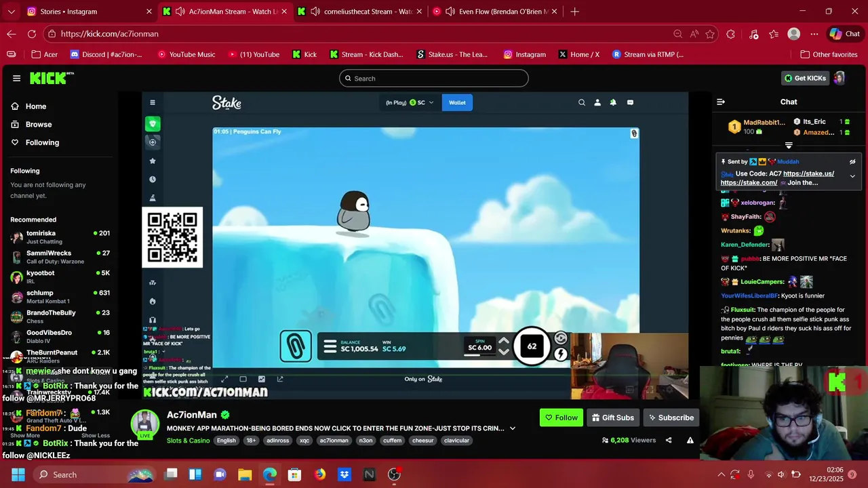Click the spin bet amount slider bar
868x488 pixels.
(479, 354)
